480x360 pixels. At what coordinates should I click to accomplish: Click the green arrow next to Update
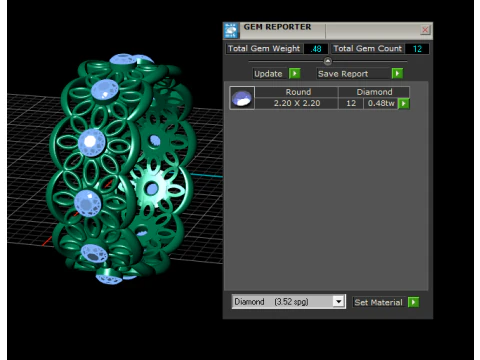click(295, 73)
